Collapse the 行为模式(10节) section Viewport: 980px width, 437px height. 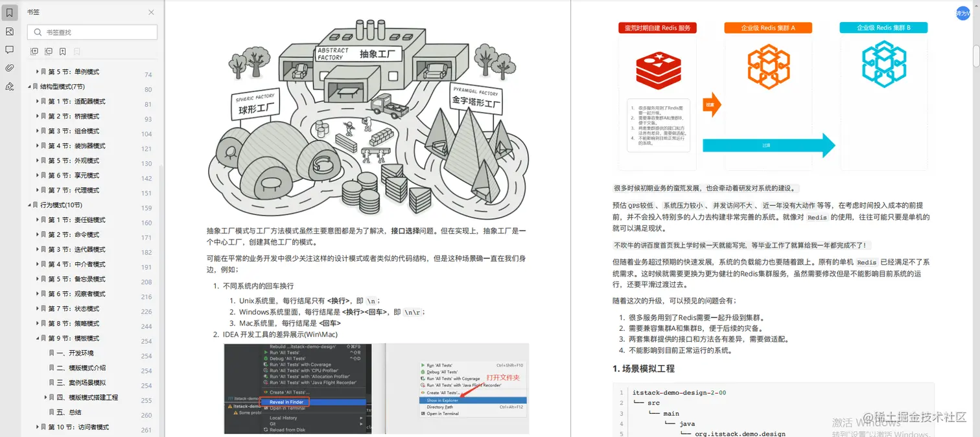[x=29, y=205]
